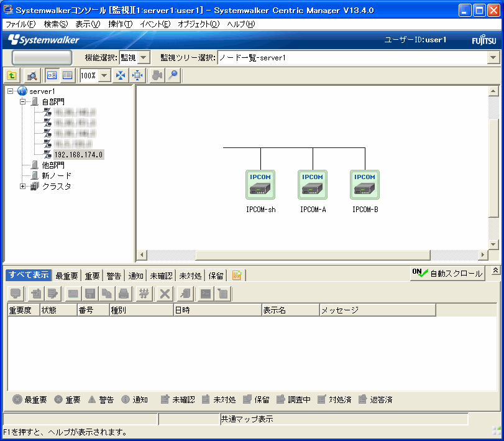Select the IPCOM-B node icon

[365, 185]
